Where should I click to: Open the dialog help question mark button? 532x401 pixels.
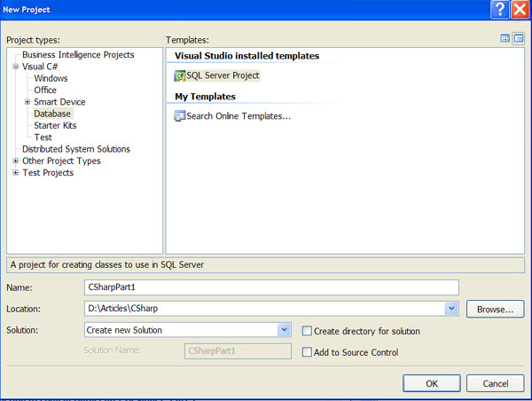click(500, 10)
